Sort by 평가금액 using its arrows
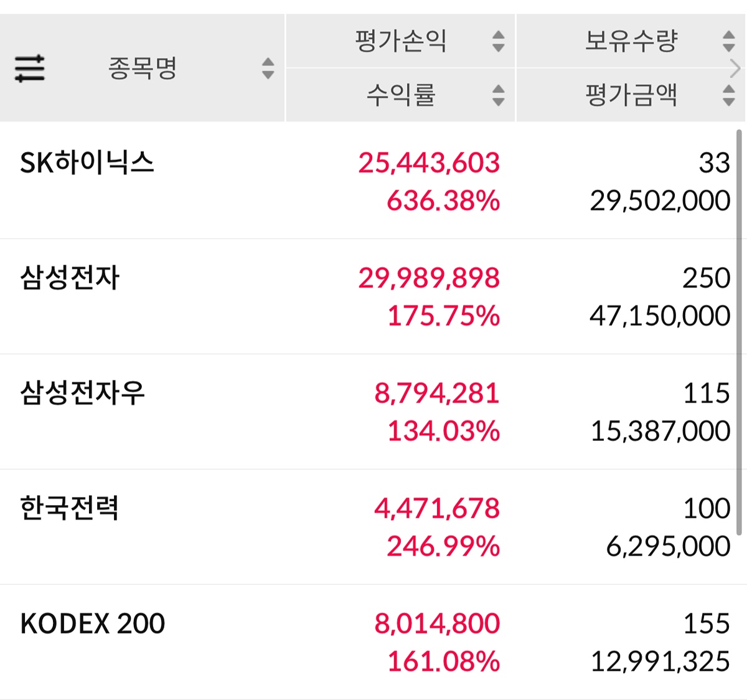The image size is (747, 700). (728, 95)
